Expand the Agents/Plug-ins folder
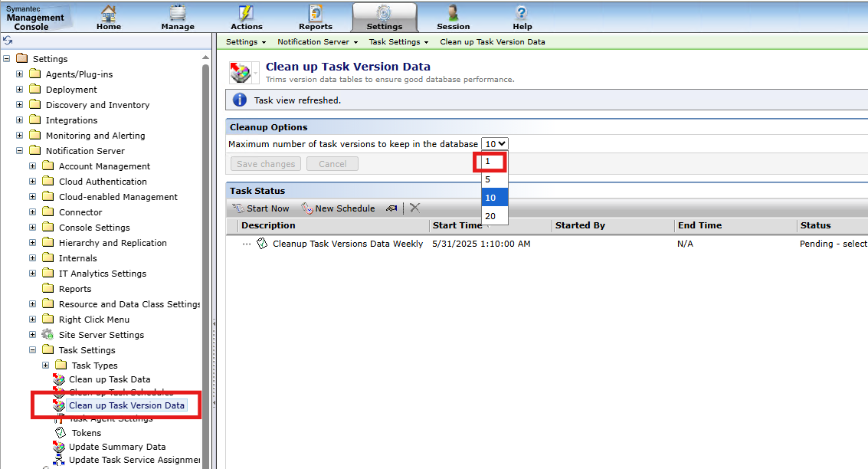Screen dimensions: 868x469 tap(19, 74)
